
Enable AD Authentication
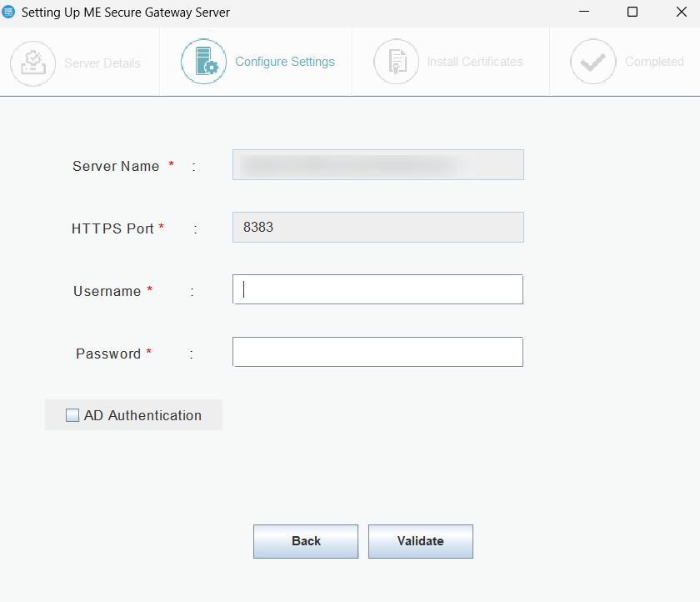(72, 414)
